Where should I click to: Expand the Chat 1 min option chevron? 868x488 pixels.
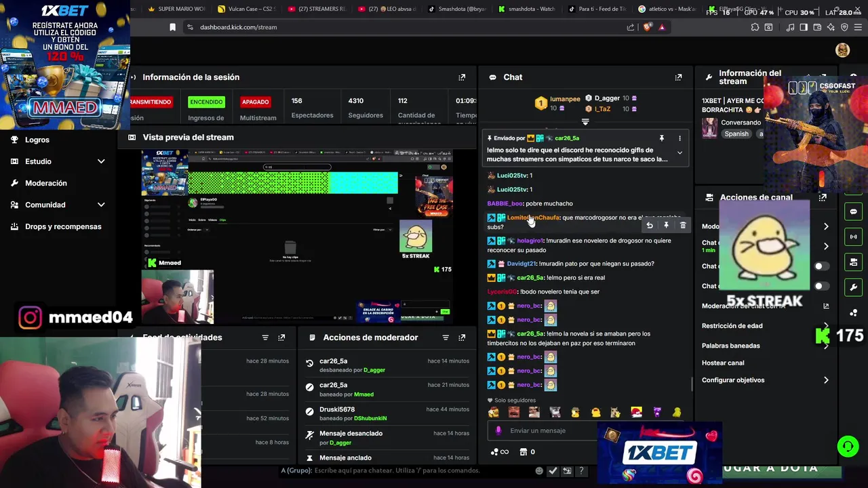826,246
